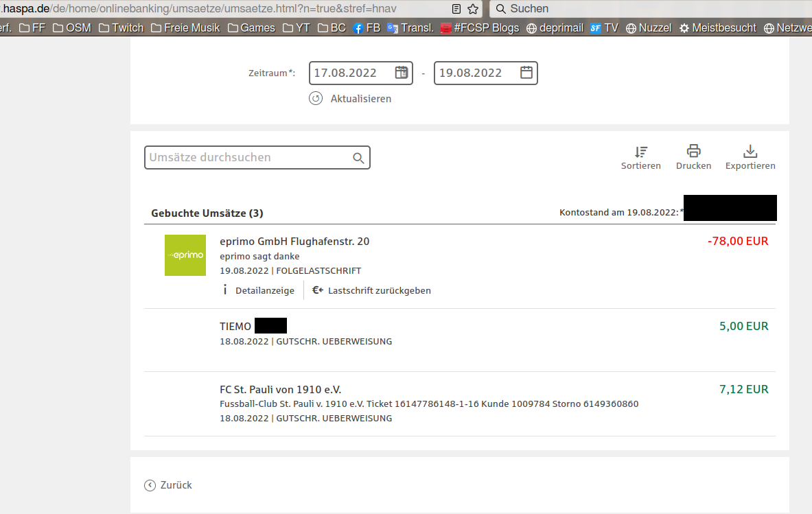
Task: Open the Meistbesucht bookmark
Action: pyautogui.click(x=718, y=28)
